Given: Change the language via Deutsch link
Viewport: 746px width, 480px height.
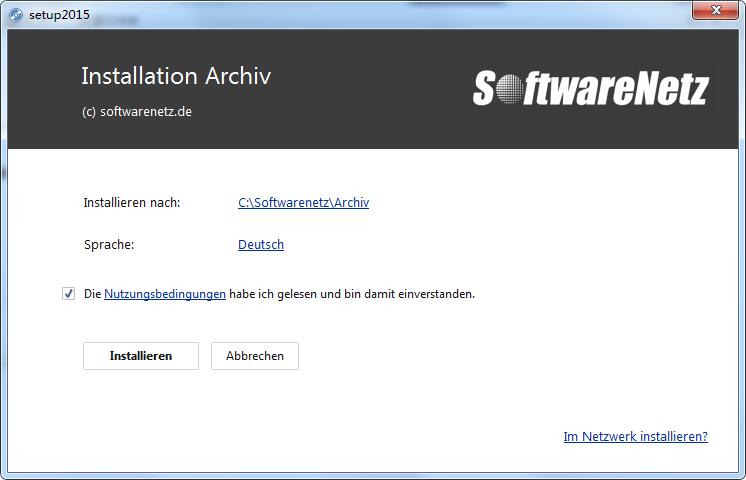Looking at the screenshot, I should (x=261, y=245).
